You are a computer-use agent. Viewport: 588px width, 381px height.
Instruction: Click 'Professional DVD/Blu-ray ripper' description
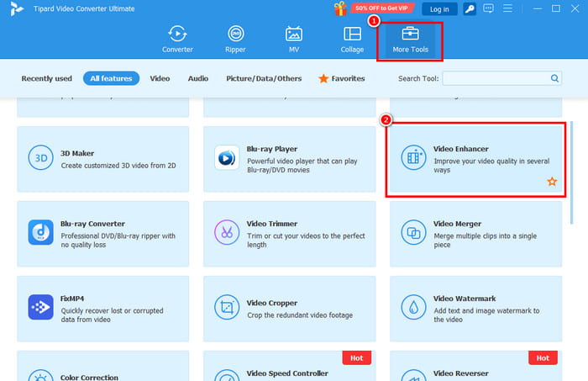118,241
